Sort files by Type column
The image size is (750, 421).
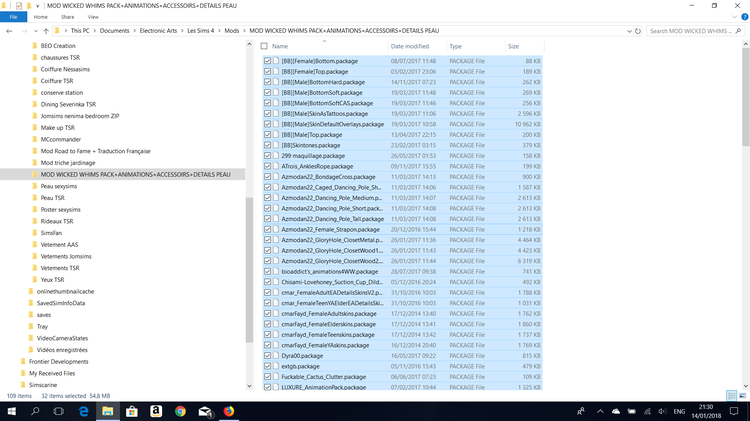click(456, 46)
